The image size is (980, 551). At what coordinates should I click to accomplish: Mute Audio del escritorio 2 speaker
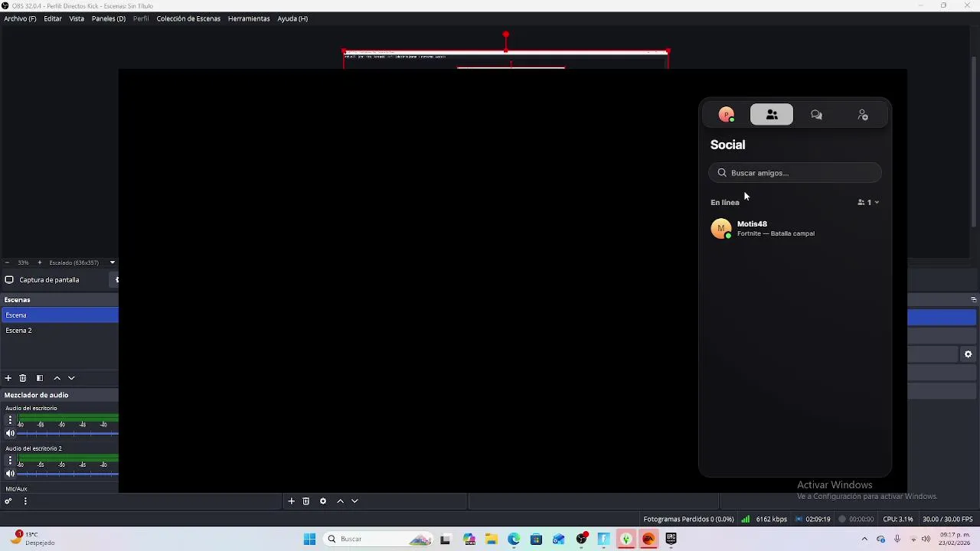10,474
